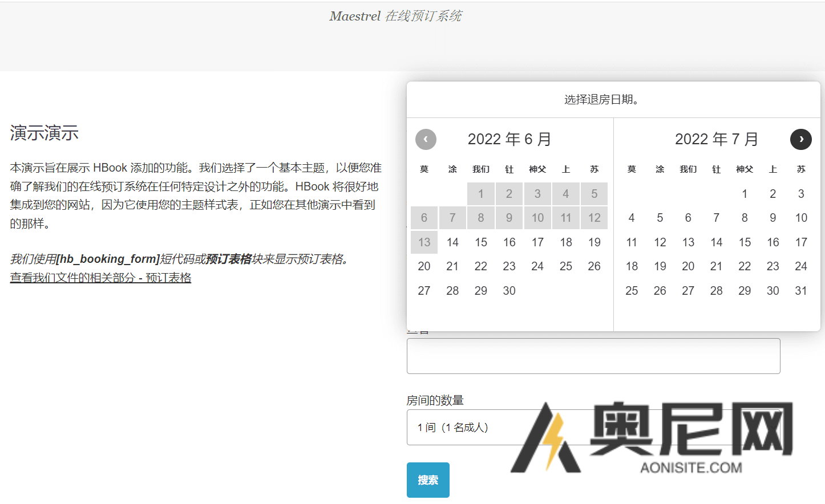Pick June 22 in the datepicker
The width and height of the screenshot is (825, 504).
coord(480,266)
